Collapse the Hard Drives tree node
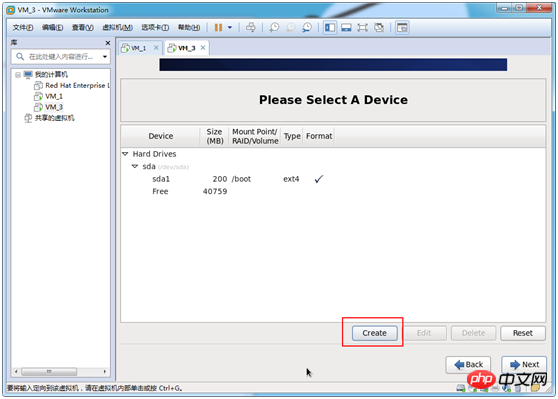The width and height of the screenshot is (558, 399). pyautogui.click(x=125, y=154)
